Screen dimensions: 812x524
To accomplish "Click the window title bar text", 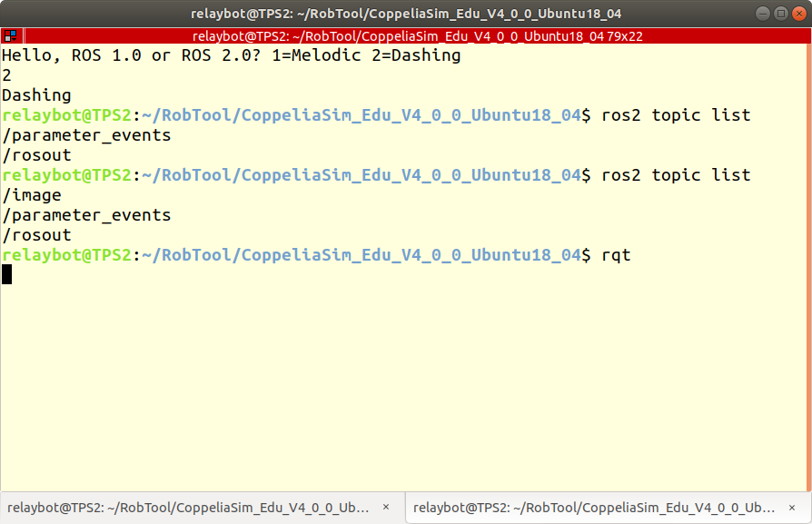I will click(x=406, y=14).
